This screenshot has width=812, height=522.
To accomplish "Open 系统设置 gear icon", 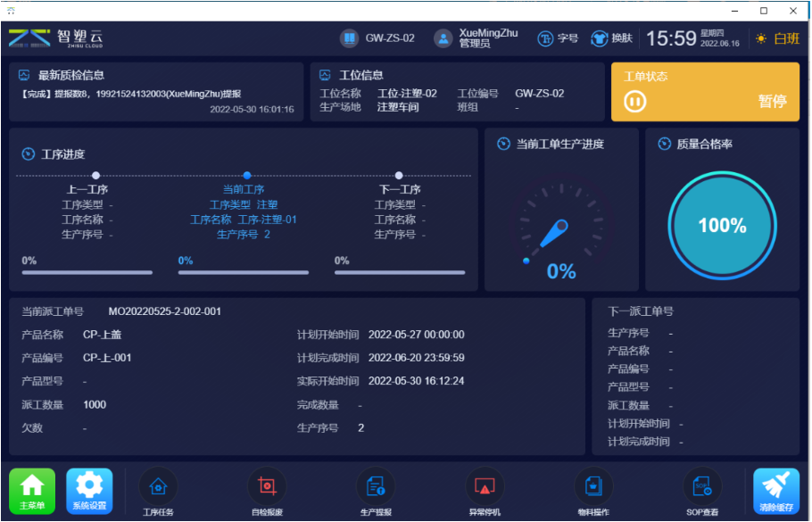I will (x=89, y=491).
